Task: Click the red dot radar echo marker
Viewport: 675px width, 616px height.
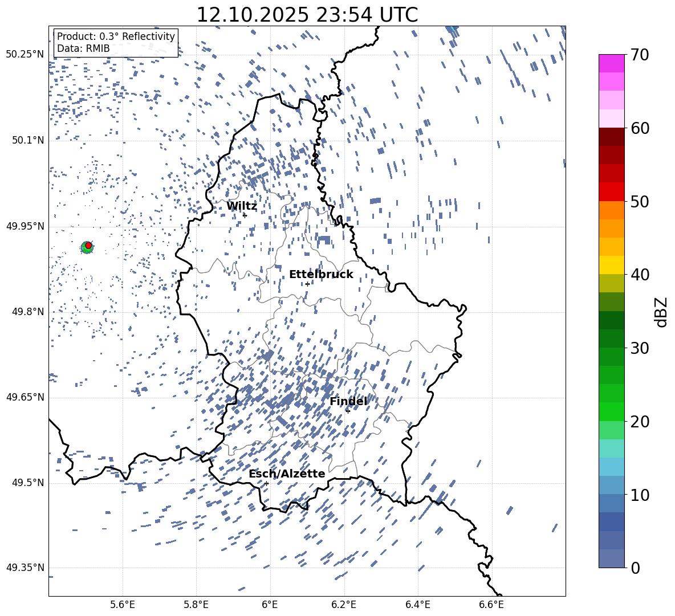Action: click(x=88, y=245)
